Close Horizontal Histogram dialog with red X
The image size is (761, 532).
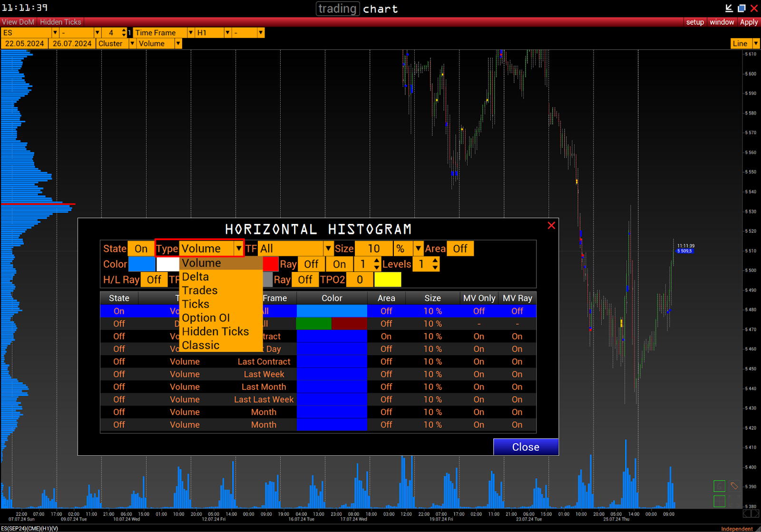pyautogui.click(x=551, y=225)
